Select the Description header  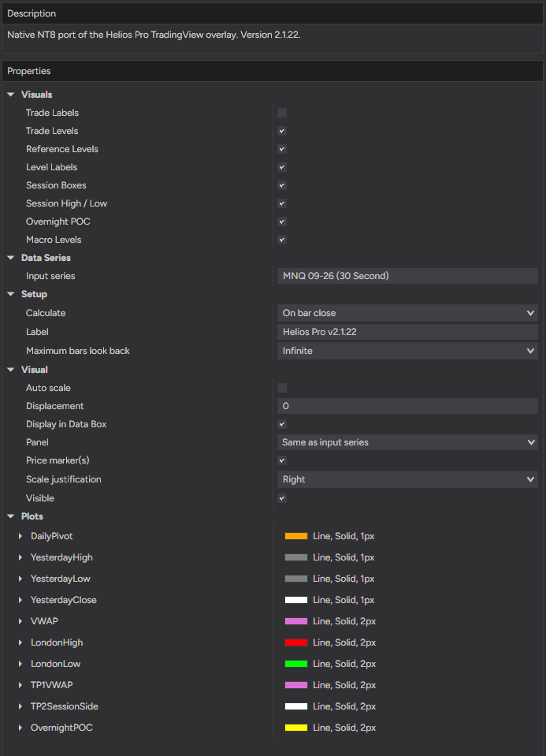tap(273, 13)
